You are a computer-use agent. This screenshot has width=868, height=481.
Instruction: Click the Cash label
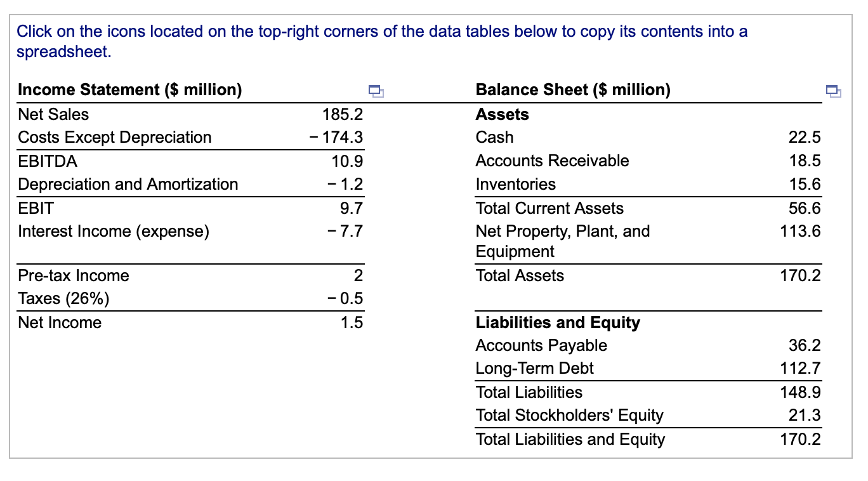pyautogui.click(x=495, y=137)
